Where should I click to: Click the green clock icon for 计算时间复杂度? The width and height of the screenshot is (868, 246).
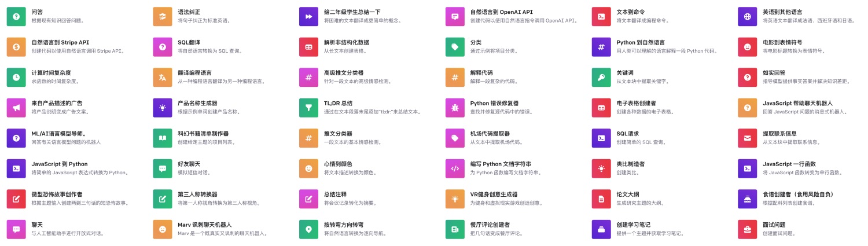16,77
